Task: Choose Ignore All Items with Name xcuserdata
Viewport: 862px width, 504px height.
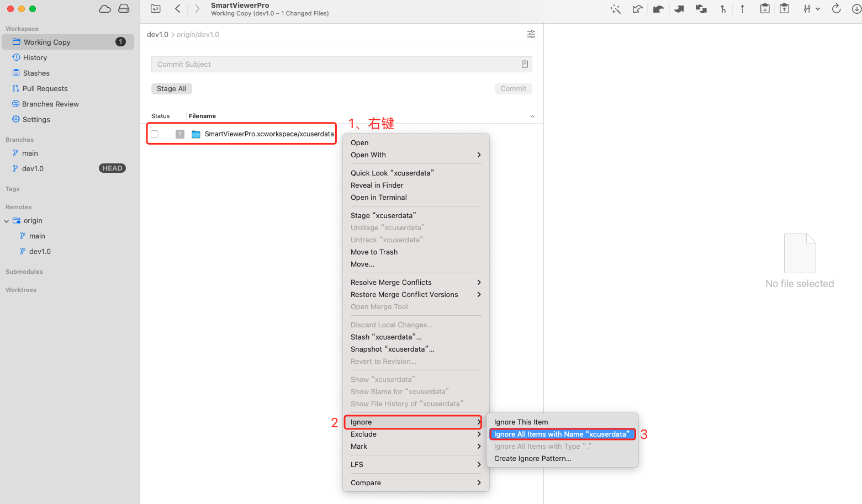Action: pyautogui.click(x=562, y=434)
